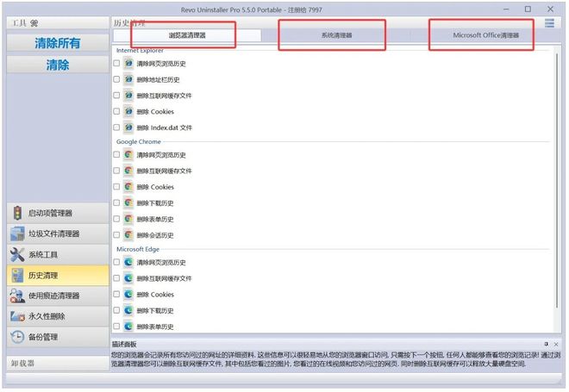Select the 历史清理 sidebar tool
The height and width of the screenshot is (392, 569).
coord(58,275)
